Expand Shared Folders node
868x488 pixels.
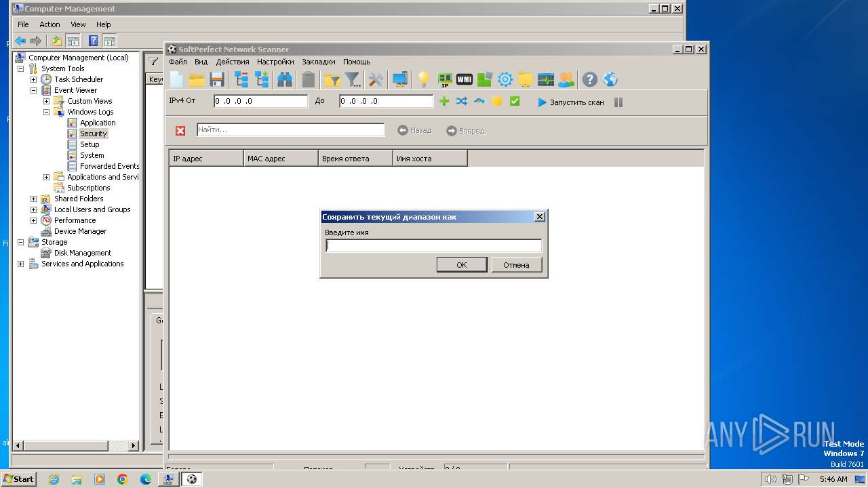pyautogui.click(x=33, y=199)
